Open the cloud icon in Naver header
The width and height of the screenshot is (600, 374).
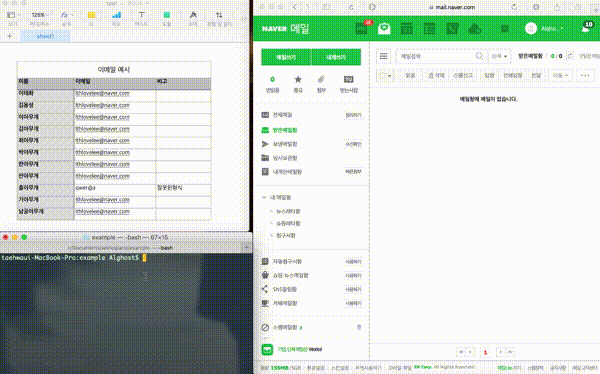[x=474, y=29]
